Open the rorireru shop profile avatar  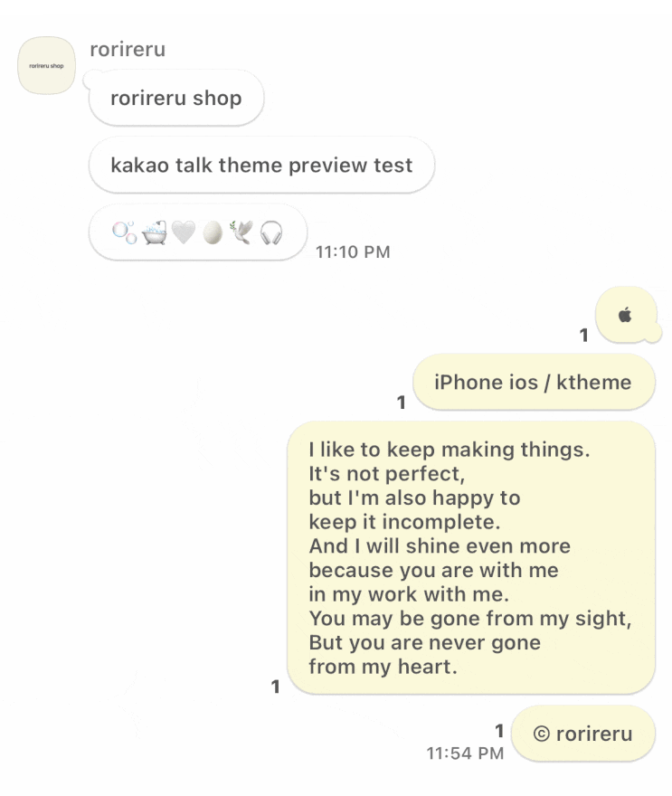point(47,65)
